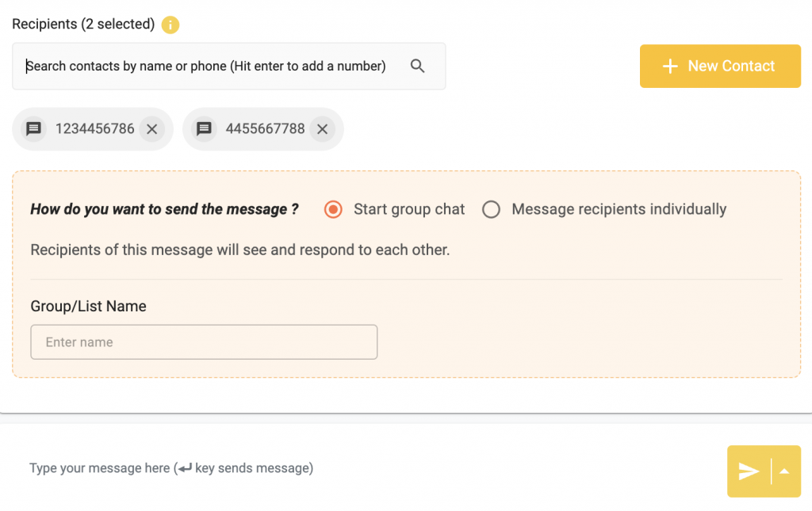Click the Recipients (2 selected) label
The width and height of the screenshot is (812, 511).
(83, 25)
